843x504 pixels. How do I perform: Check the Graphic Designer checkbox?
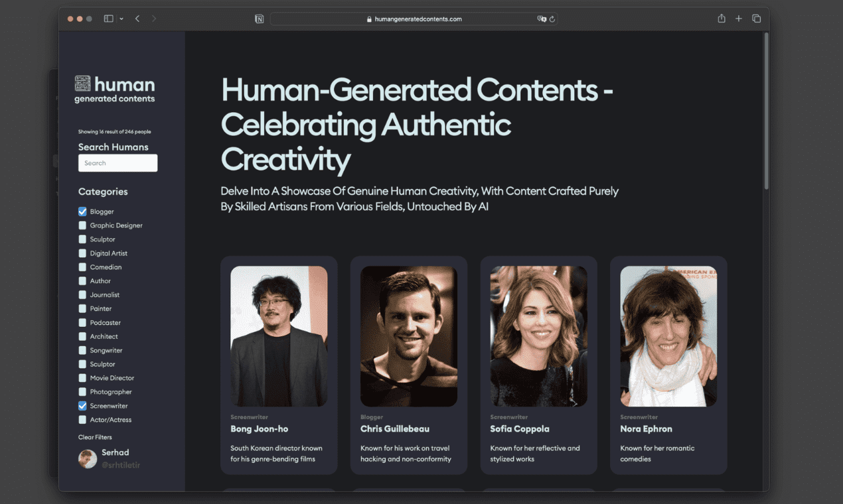(x=82, y=225)
